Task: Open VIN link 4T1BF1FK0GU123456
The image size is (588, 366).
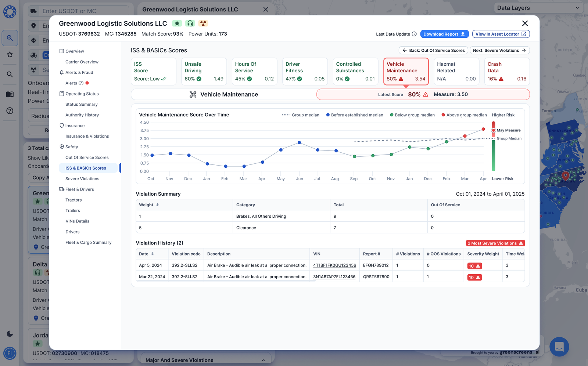Action: click(x=334, y=265)
